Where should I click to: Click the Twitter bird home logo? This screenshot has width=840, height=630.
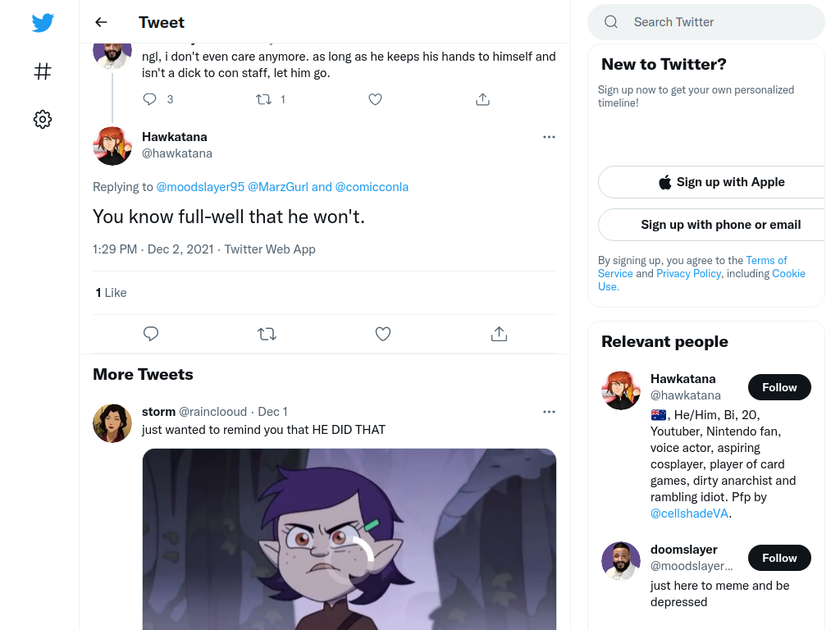click(x=43, y=22)
